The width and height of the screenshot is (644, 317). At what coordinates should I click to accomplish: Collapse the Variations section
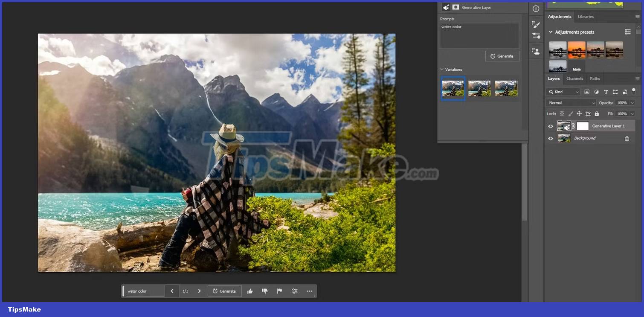point(441,69)
